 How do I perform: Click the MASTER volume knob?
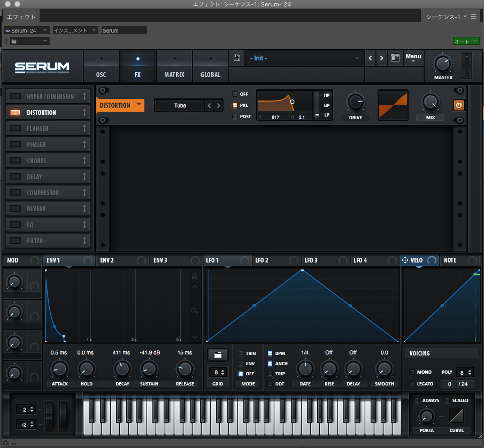pos(443,63)
